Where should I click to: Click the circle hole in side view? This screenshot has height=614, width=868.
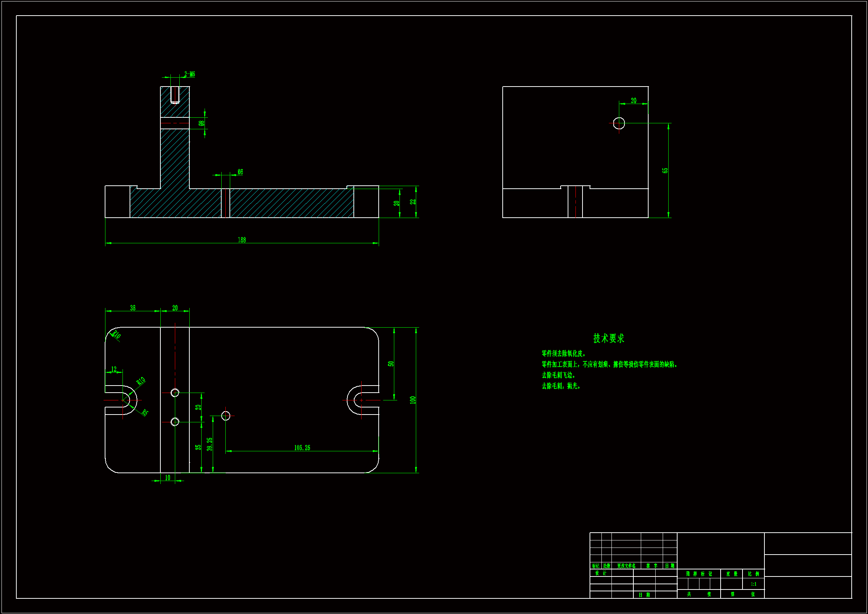[x=619, y=123]
